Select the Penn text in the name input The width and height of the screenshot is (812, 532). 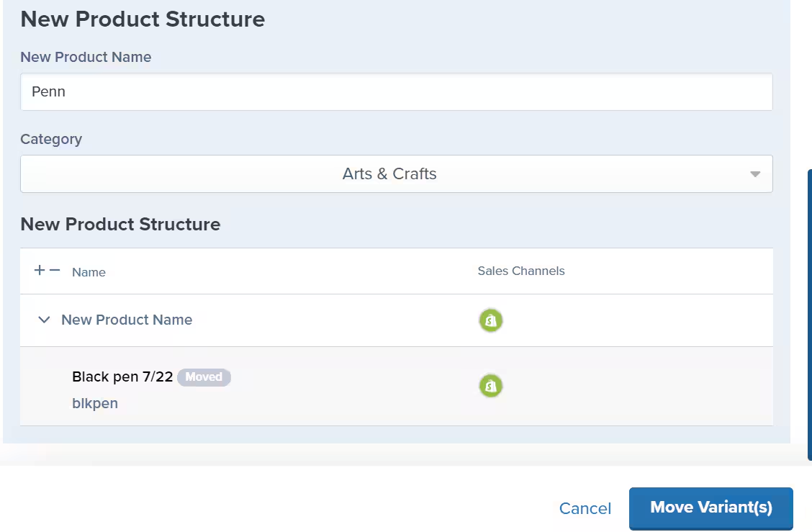pos(48,91)
